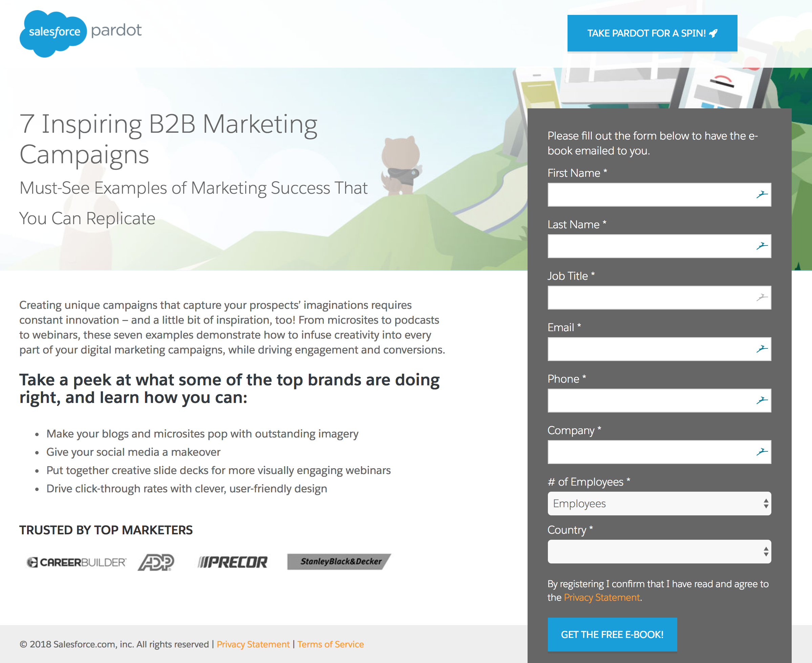The image size is (812, 663).
Task: Open Terms of Service footer link
Action: click(x=330, y=644)
